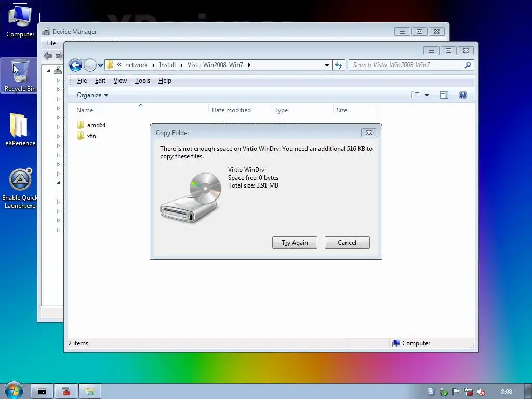The width and height of the screenshot is (532, 399).
Task: Click the search magnifier icon
Action: click(468, 65)
